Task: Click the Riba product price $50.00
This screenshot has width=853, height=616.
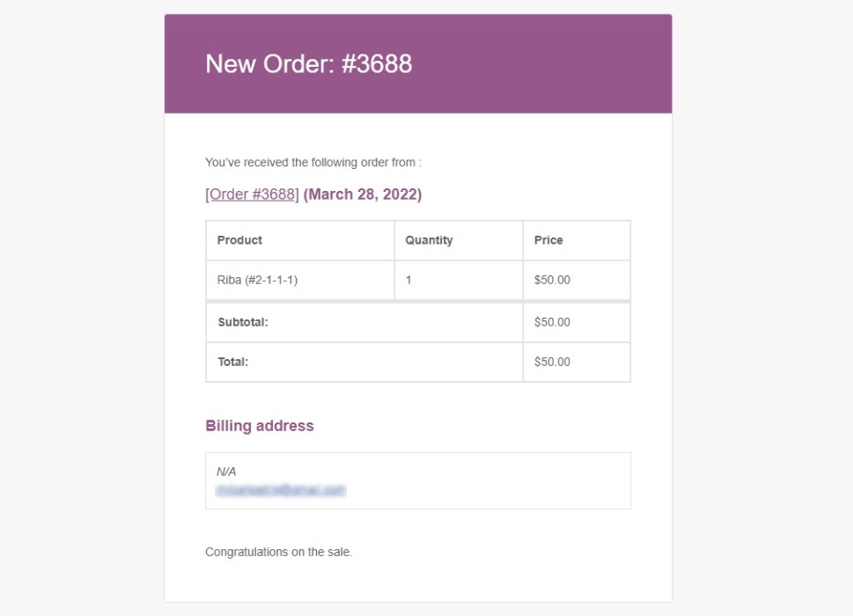Action: pyautogui.click(x=552, y=280)
